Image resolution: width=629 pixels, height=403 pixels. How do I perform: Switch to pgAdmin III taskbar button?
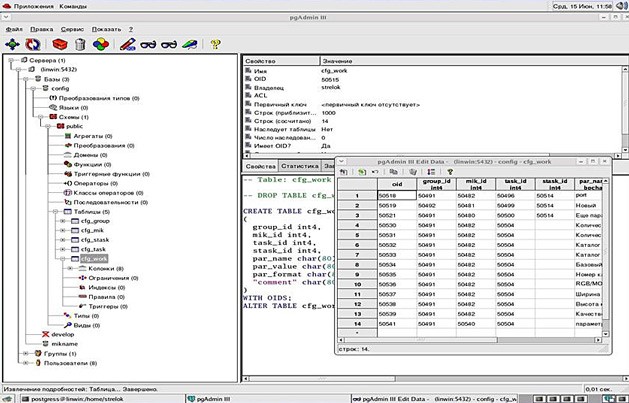tap(267, 399)
